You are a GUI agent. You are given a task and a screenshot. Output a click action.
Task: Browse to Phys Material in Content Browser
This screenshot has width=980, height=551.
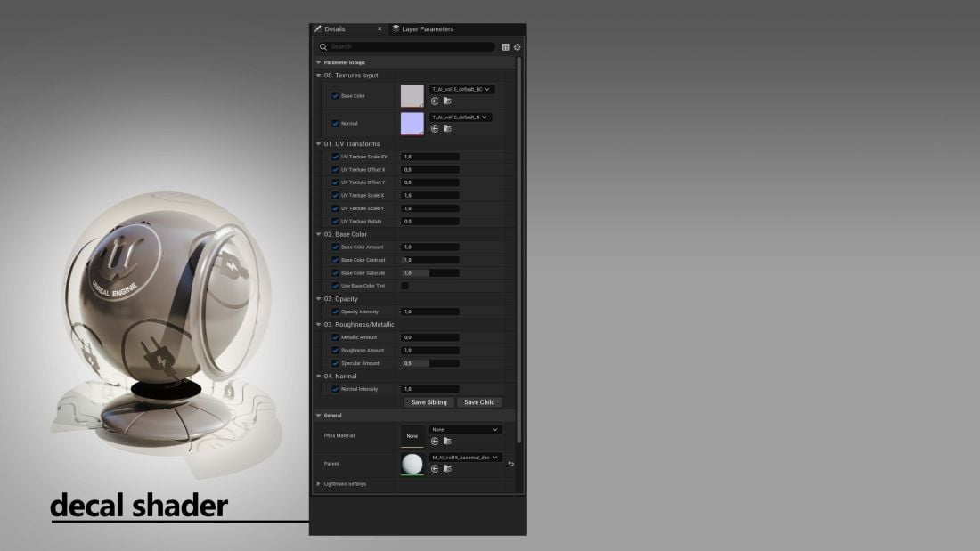pyautogui.click(x=447, y=441)
